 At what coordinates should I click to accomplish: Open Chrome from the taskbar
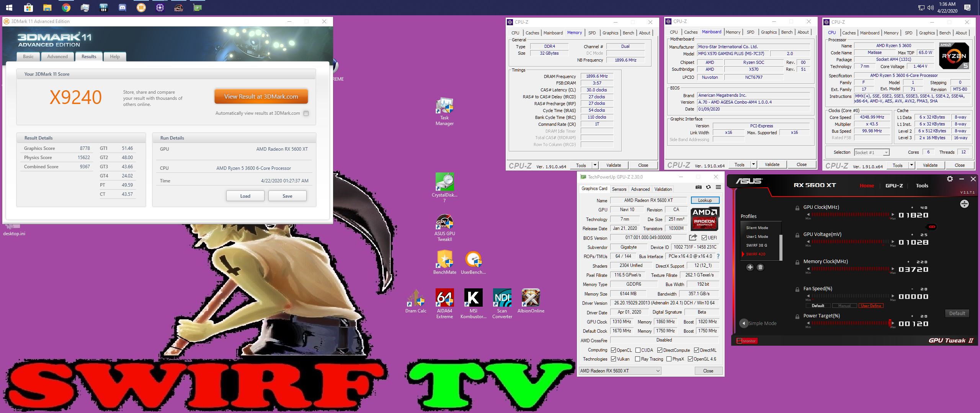coord(66,8)
